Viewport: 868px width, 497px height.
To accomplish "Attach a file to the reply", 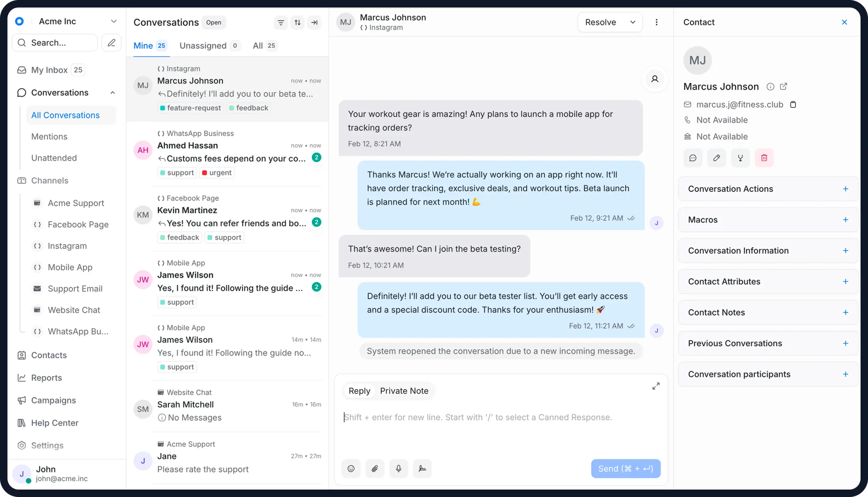I will (375, 469).
